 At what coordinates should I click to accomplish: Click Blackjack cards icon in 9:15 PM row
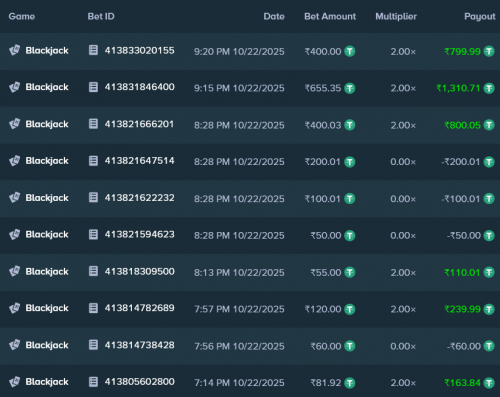coord(15,87)
